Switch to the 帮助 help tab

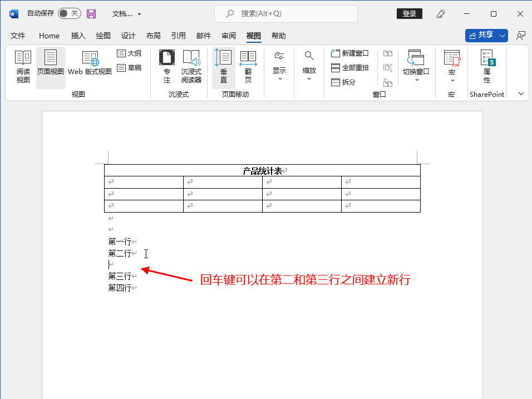tap(279, 36)
